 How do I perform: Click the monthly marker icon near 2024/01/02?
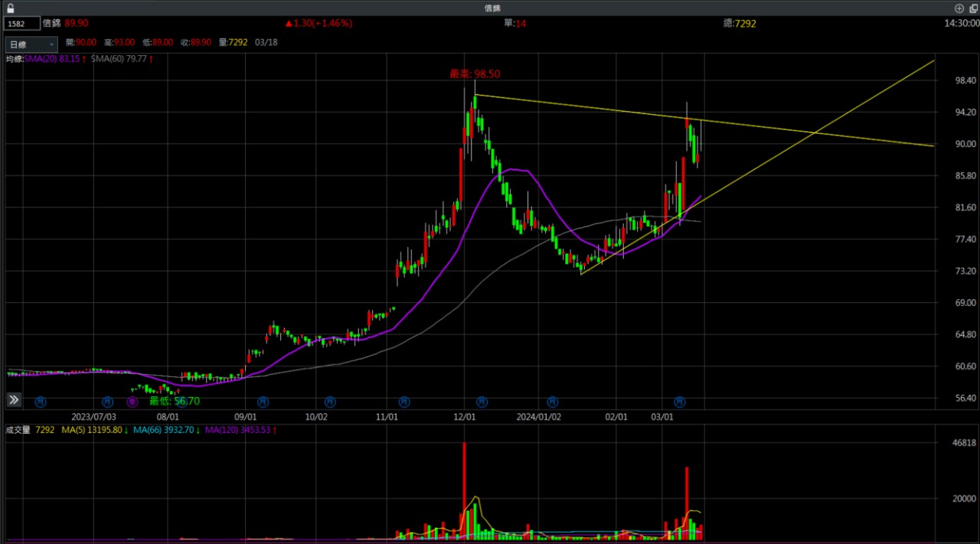pos(552,402)
